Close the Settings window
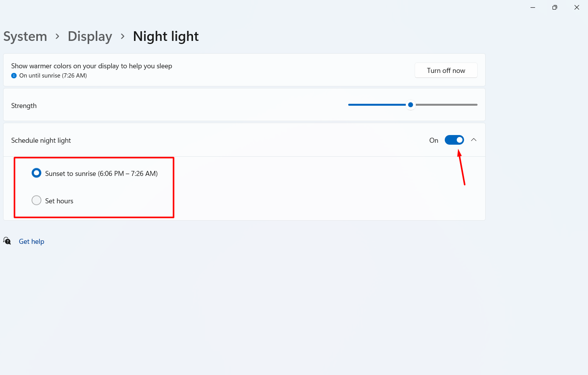The width and height of the screenshot is (588, 375). [x=577, y=7]
